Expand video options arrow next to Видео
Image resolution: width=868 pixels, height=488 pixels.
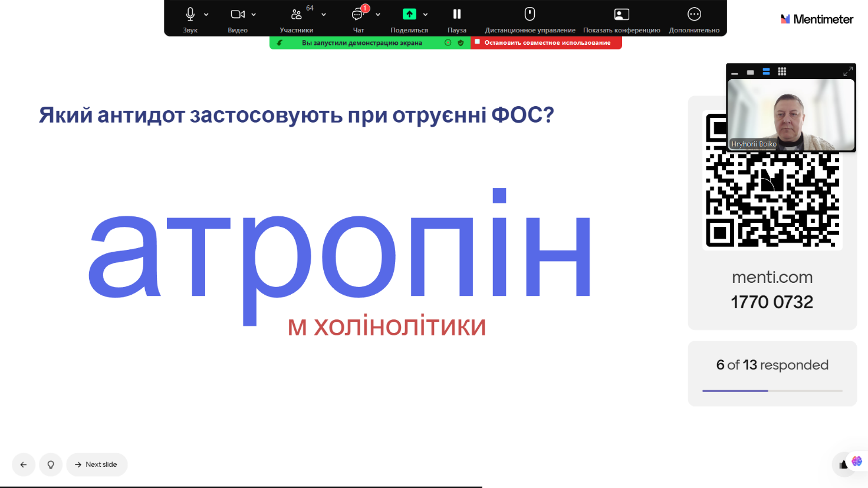point(254,15)
